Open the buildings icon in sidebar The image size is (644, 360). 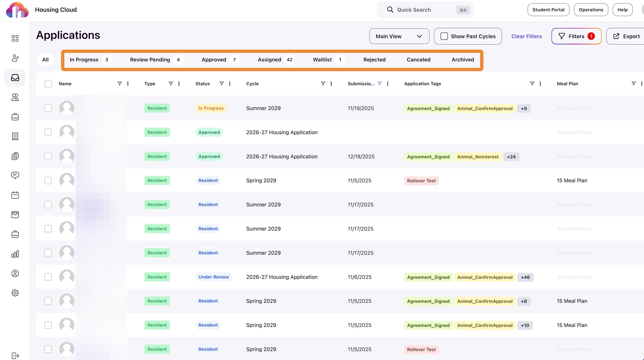[x=15, y=136]
